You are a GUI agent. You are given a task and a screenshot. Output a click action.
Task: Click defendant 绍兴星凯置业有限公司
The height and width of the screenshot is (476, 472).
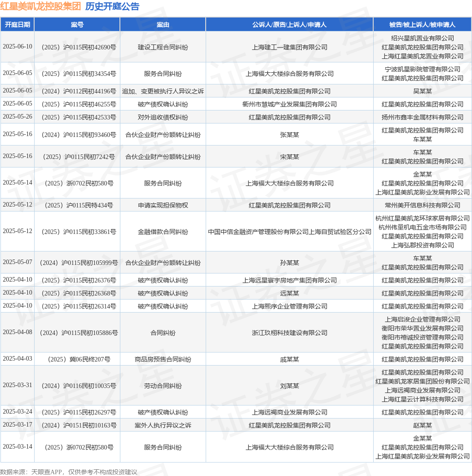click(422, 38)
